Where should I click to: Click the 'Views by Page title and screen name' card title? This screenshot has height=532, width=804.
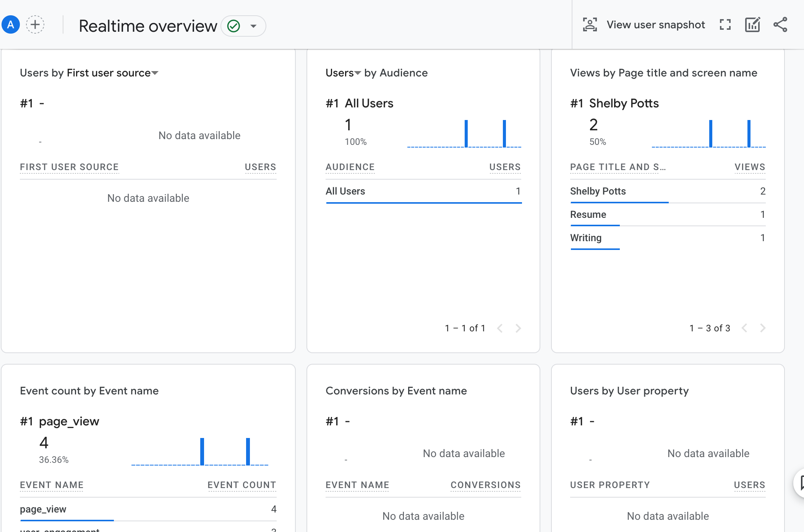tap(664, 73)
